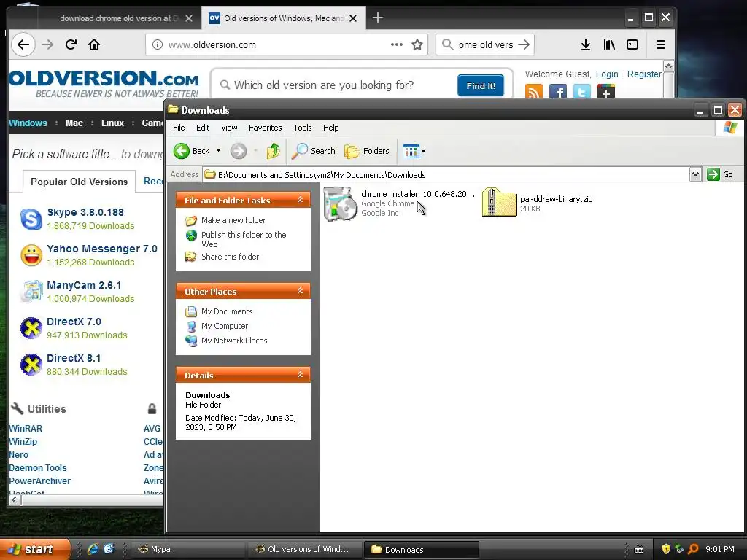Click the Explorer address path field
The width and height of the screenshot is (747, 560).
pos(446,175)
